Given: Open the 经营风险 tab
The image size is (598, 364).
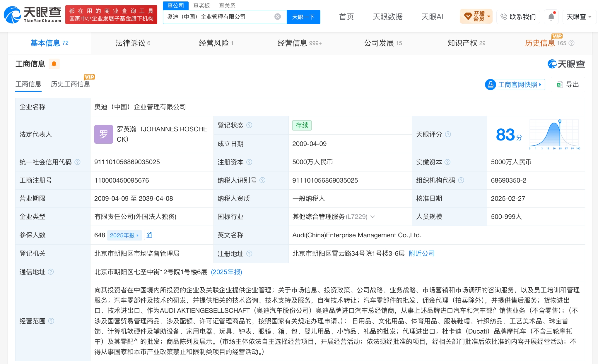Looking at the screenshot, I should 216,43.
